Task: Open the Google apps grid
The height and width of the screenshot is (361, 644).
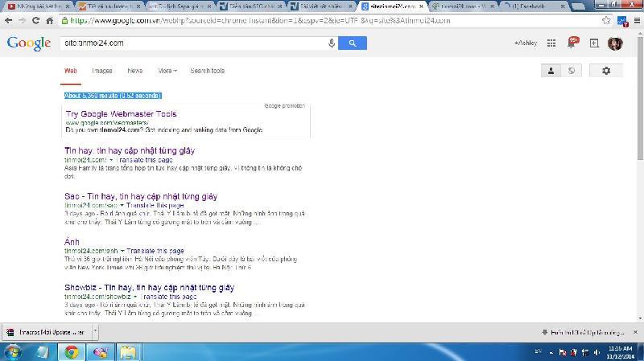Action: pos(551,43)
